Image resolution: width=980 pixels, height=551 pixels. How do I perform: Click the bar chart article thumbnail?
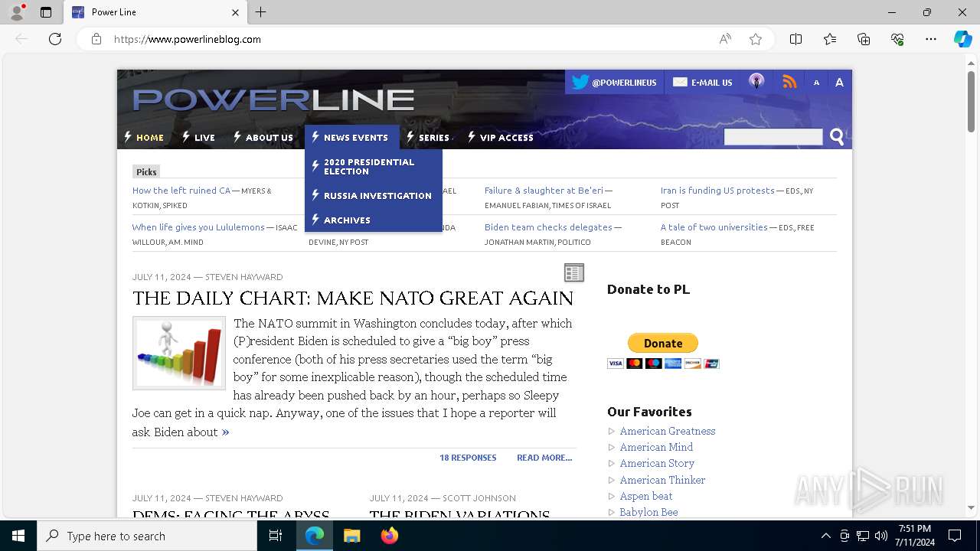179,353
